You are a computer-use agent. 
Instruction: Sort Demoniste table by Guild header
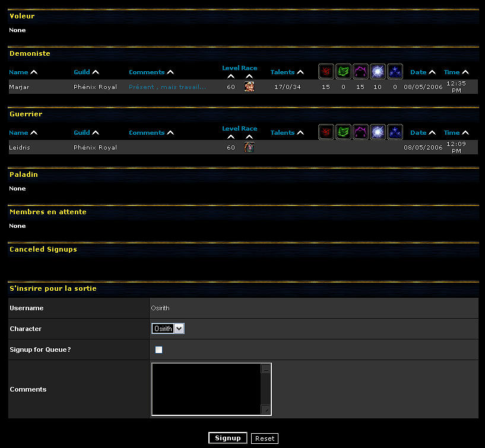pos(82,72)
